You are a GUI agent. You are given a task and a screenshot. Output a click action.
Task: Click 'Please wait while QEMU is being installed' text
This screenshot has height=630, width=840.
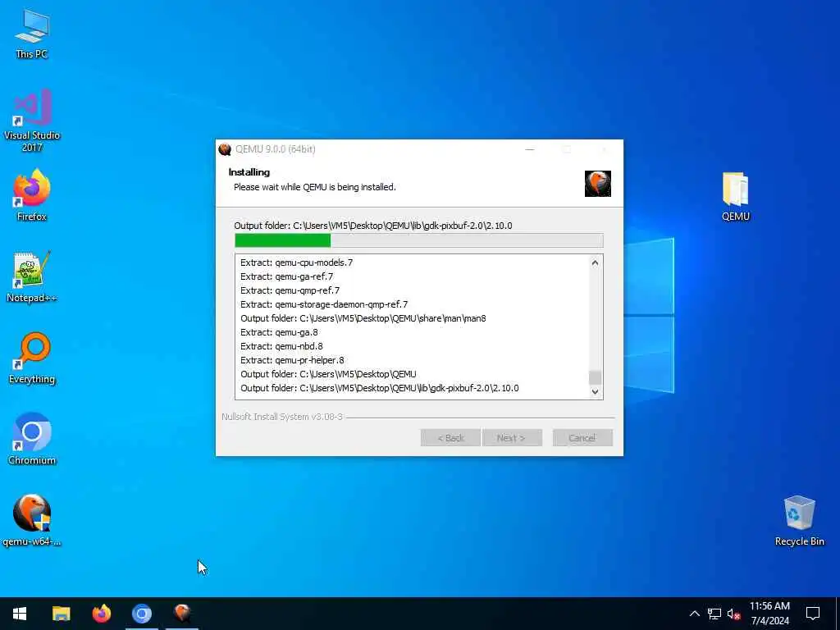(314, 187)
